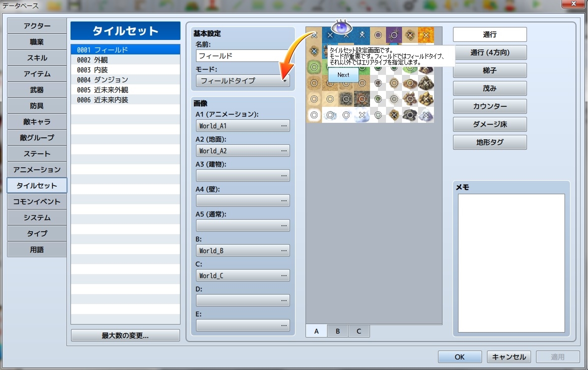Click the 最大数の変更 button
588x370 pixels.
point(125,336)
